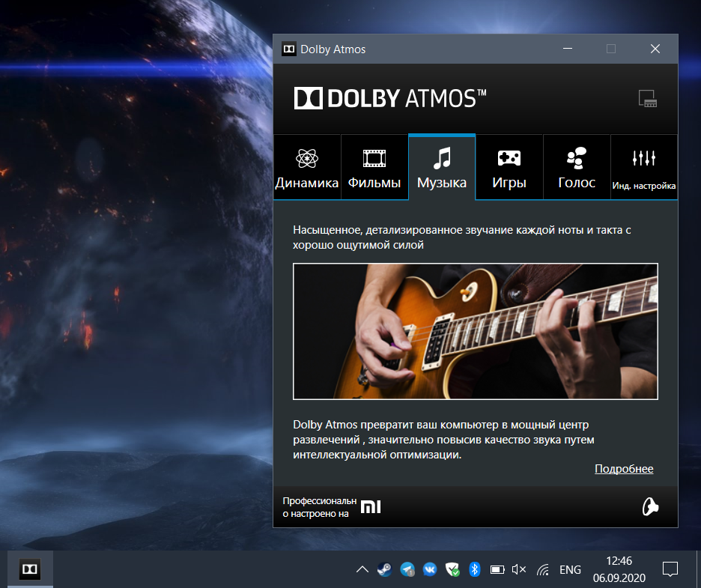Open the Bluetooth tray icon
Viewport: 701px width, 588px height.
pyautogui.click(x=474, y=569)
